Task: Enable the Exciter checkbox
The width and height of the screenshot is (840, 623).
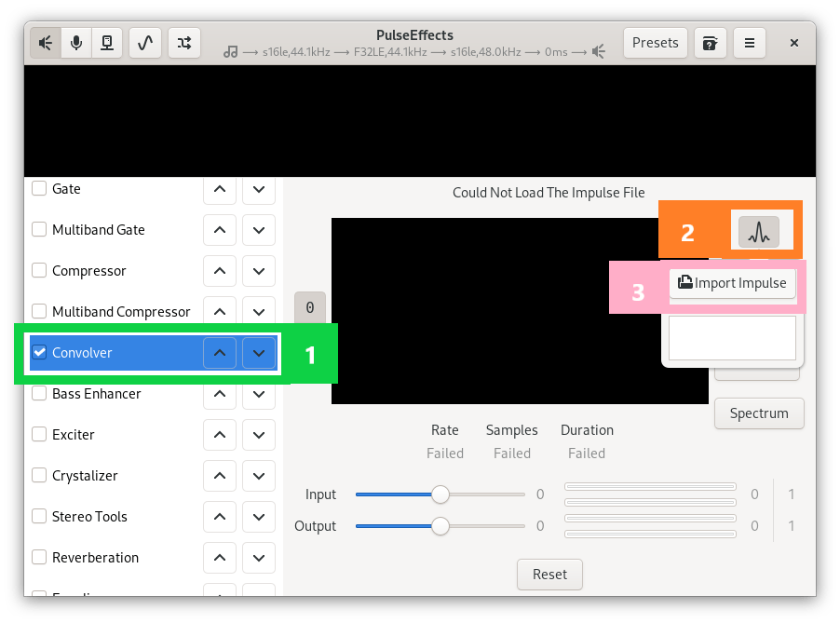Action: pyautogui.click(x=39, y=435)
